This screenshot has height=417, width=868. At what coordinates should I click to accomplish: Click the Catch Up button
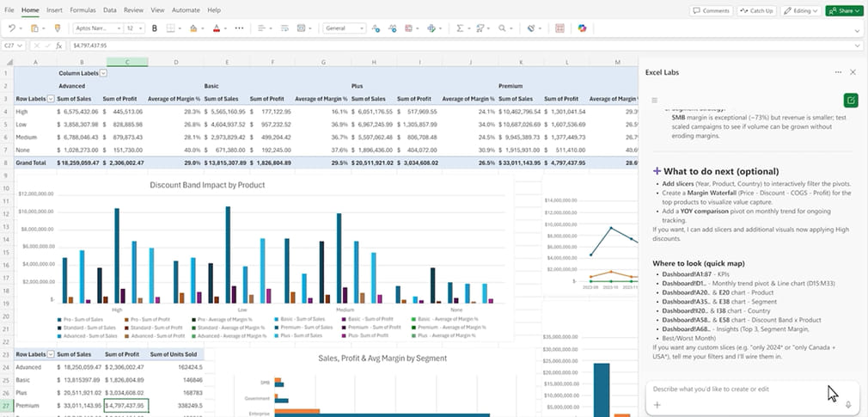tap(756, 10)
